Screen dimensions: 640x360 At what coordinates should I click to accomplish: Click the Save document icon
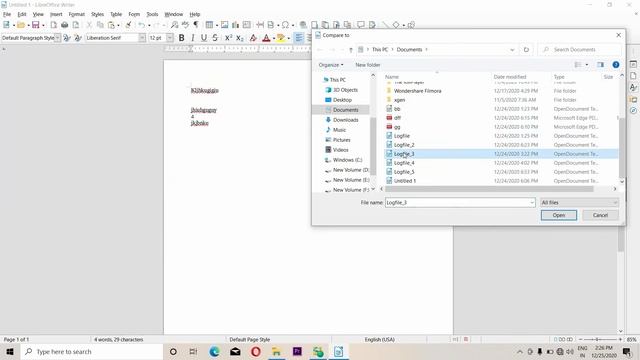pyautogui.click(x=36, y=25)
